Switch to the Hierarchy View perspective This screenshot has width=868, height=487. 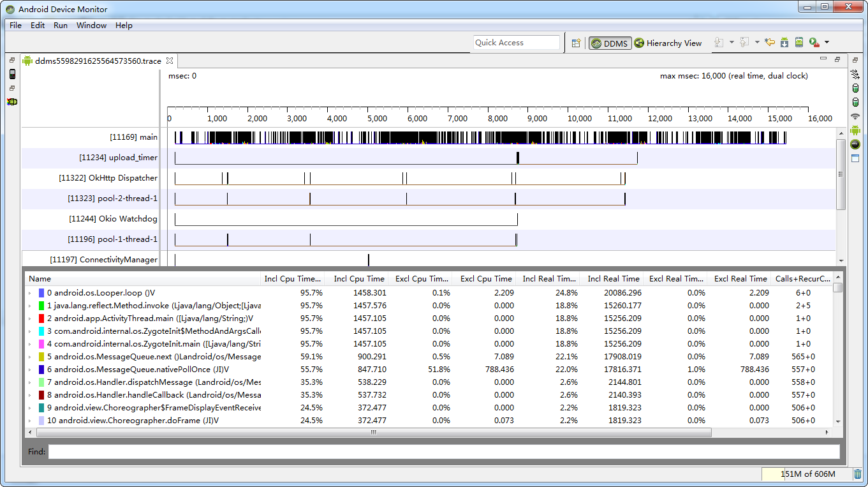(668, 43)
